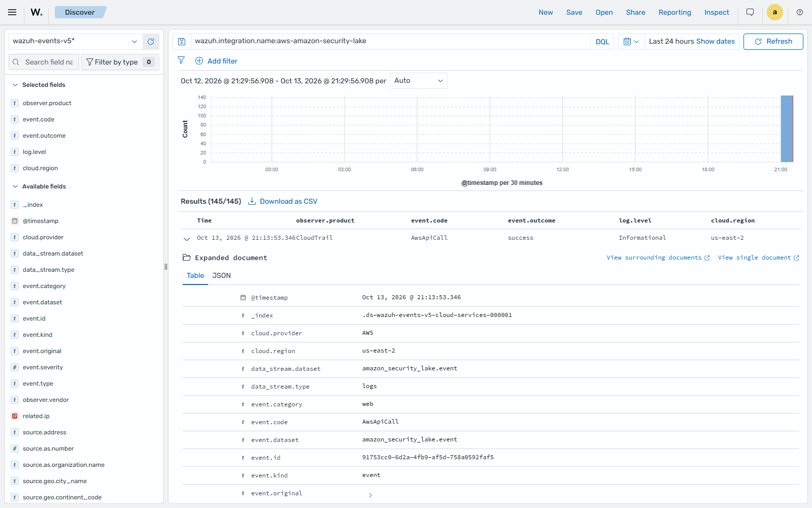Switch to the JSON tab
Viewport: 812px width, 508px height.
[x=221, y=275]
